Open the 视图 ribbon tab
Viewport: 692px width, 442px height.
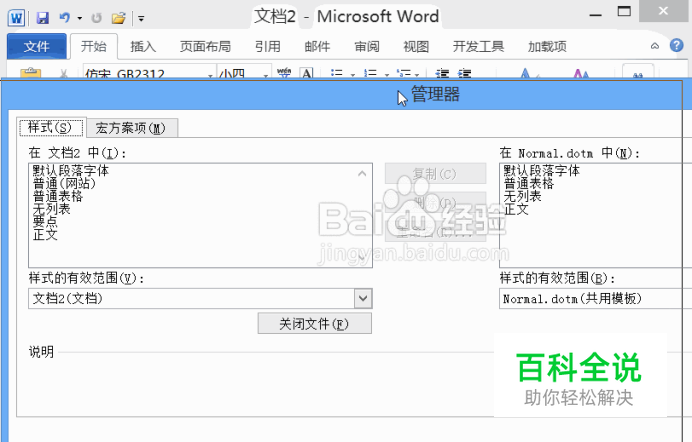click(416, 46)
